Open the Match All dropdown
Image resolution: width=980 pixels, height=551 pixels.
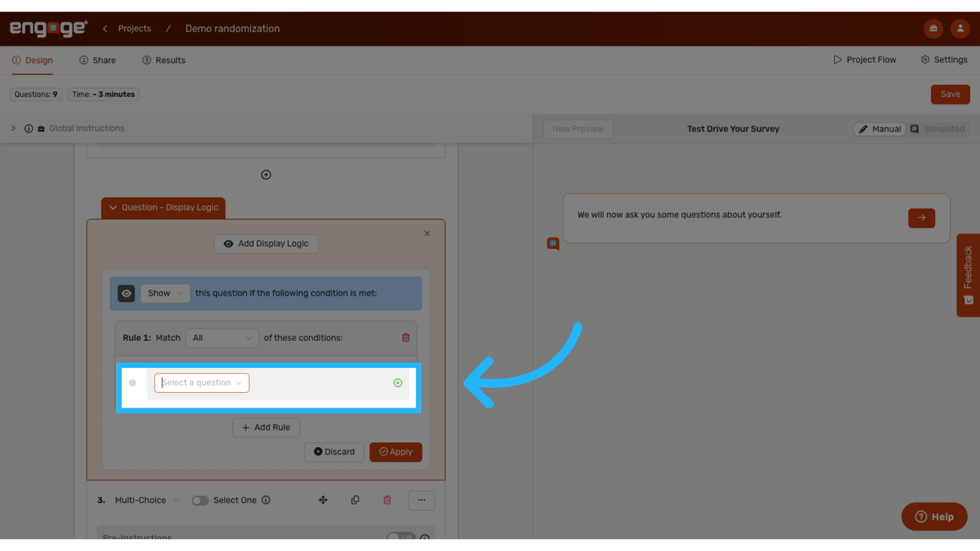click(223, 338)
